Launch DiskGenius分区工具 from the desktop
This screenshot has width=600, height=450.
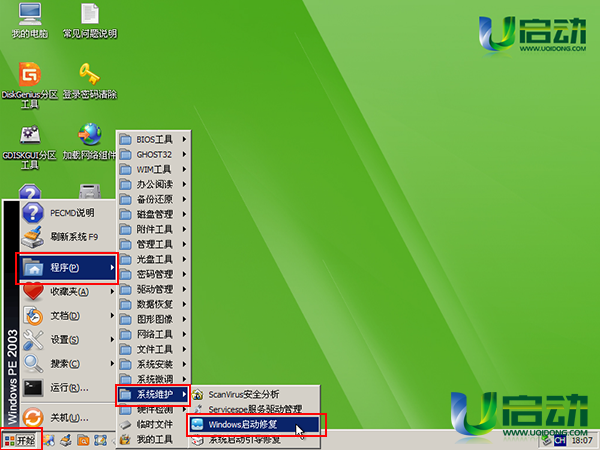click(30, 85)
